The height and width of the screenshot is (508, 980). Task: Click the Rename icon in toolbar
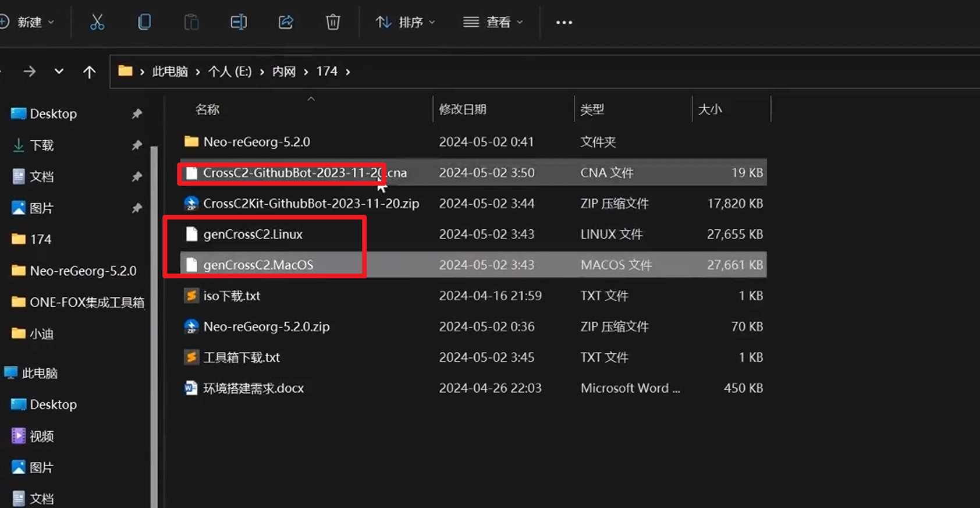[239, 22]
